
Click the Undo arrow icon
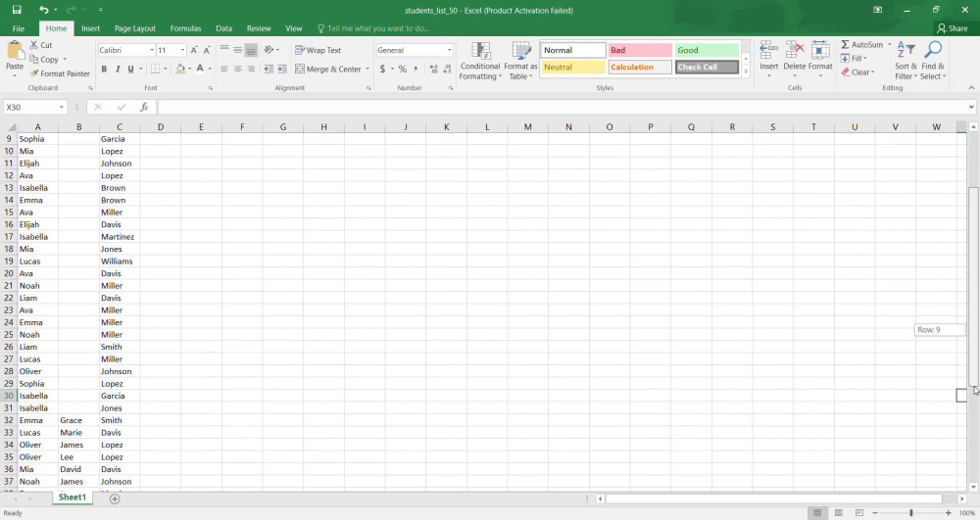tap(43, 10)
